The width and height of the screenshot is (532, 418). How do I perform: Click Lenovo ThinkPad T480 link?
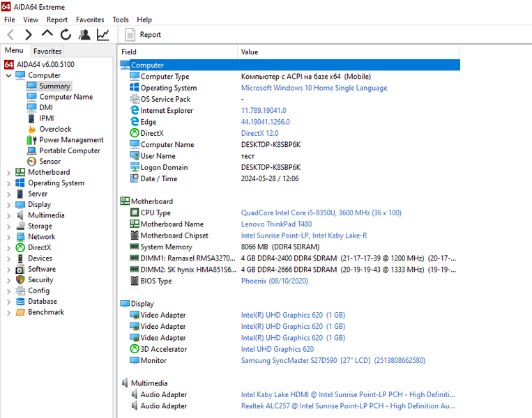(x=276, y=224)
